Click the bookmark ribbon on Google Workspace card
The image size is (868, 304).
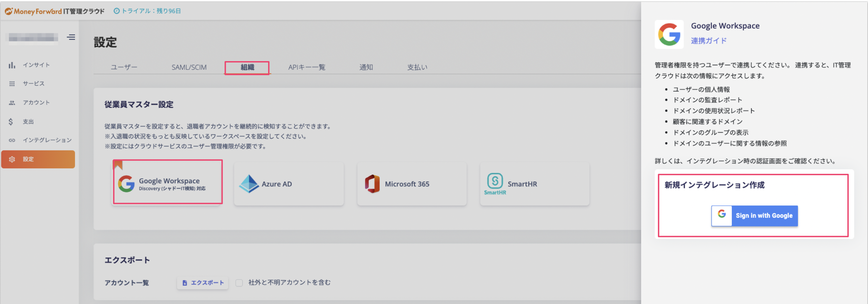(118, 165)
